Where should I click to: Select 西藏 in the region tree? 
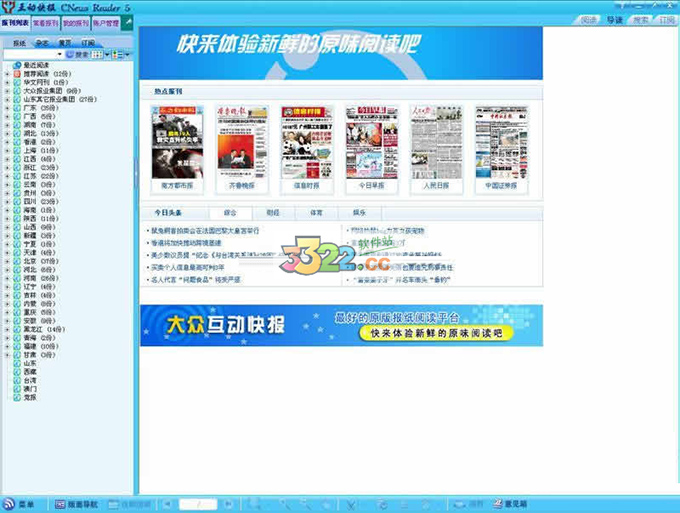coord(30,372)
